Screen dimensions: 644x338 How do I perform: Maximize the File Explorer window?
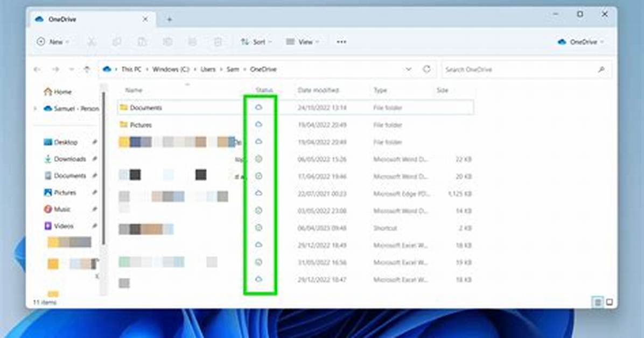pyautogui.click(x=580, y=14)
